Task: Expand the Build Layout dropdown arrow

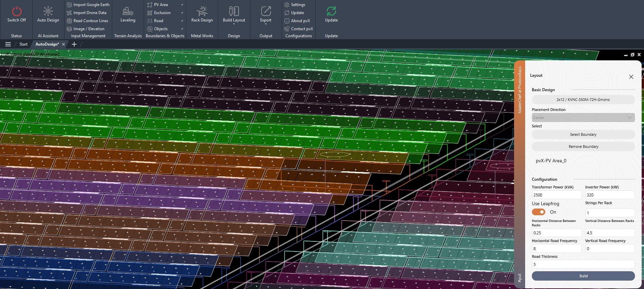Action: (234, 24)
